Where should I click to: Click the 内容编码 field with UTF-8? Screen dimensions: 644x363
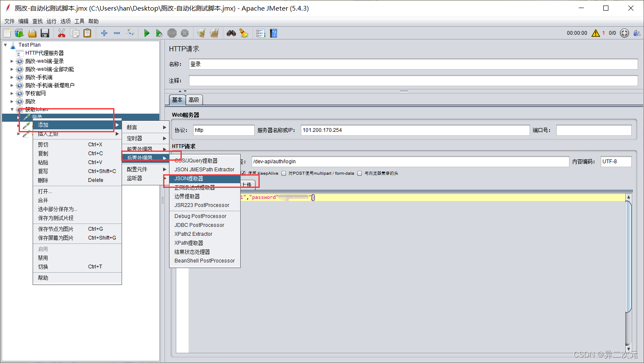click(616, 162)
